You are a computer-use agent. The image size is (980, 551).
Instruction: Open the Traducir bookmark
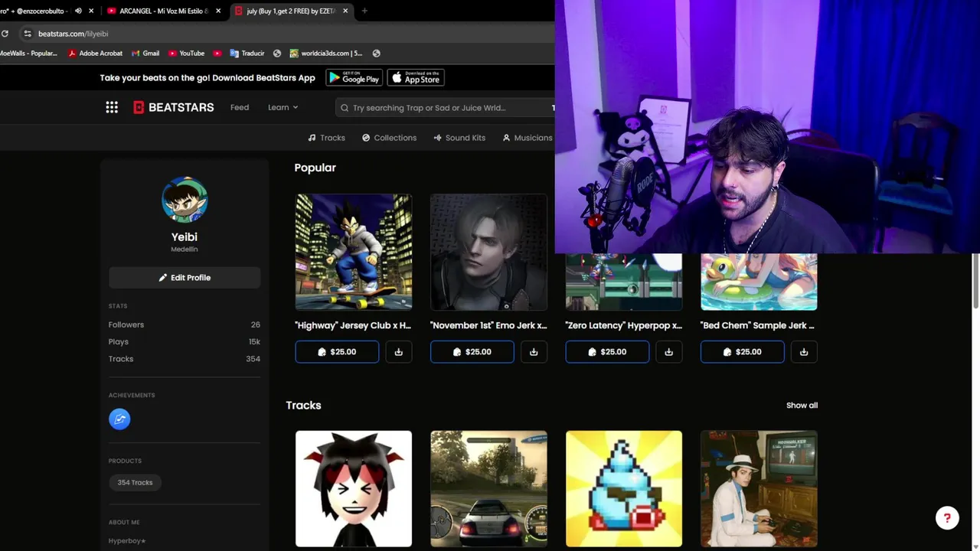pyautogui.click(x=247, y=54)
